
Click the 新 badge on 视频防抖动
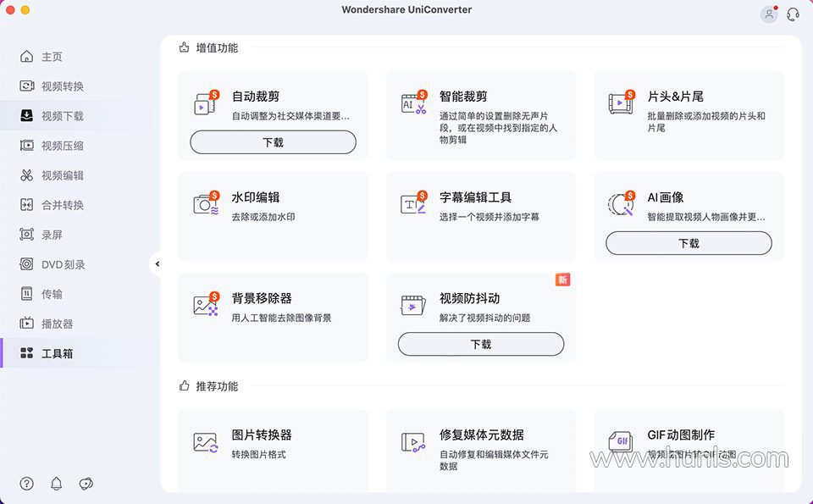point(562,280)
